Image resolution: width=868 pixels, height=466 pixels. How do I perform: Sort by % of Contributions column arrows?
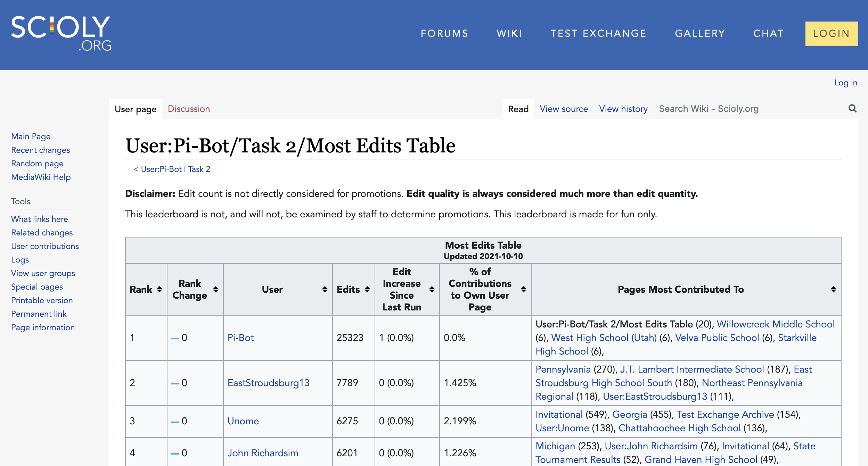[524, 289]
